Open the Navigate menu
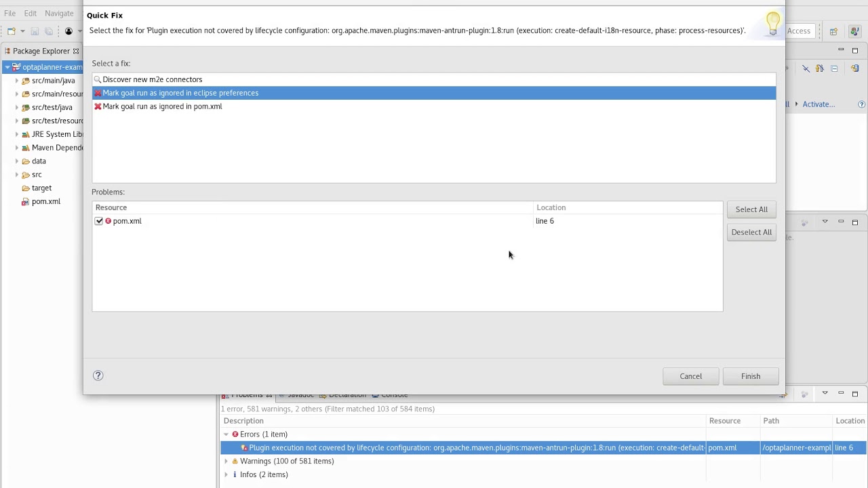The width and height of the screenshot is (868, 488). pos(59,14)
